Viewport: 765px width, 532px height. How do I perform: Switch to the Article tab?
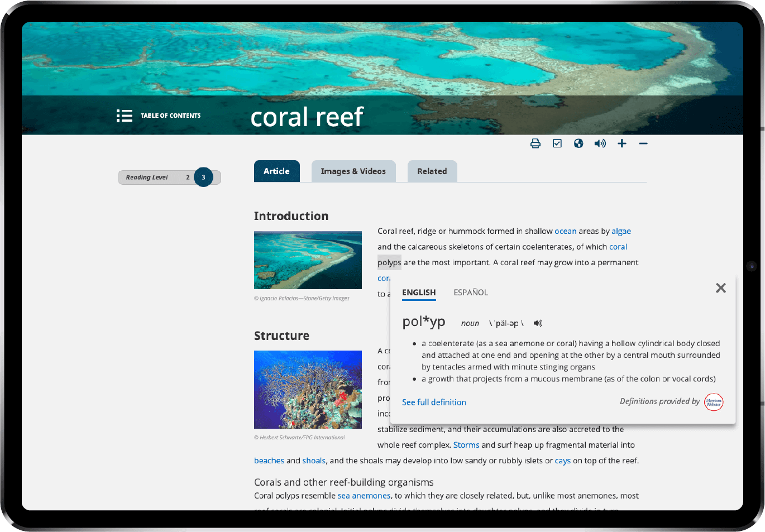(x=277, y=171)
